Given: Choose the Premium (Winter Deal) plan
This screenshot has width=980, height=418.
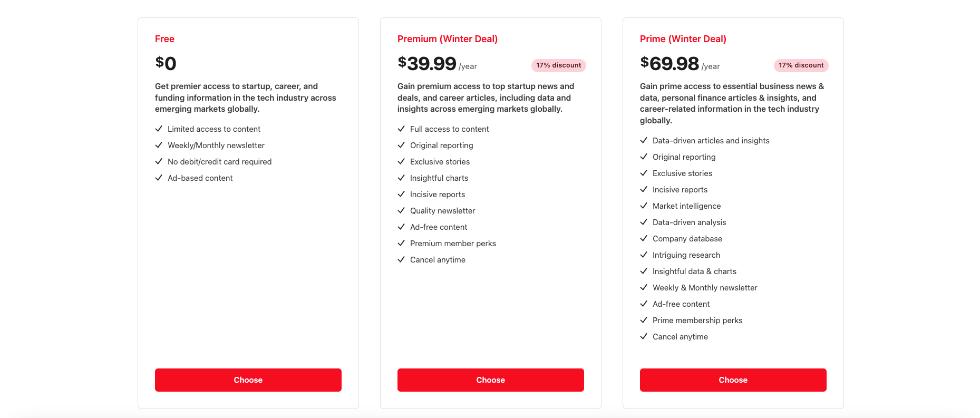Looking at the screenshot, I should 490,380.
